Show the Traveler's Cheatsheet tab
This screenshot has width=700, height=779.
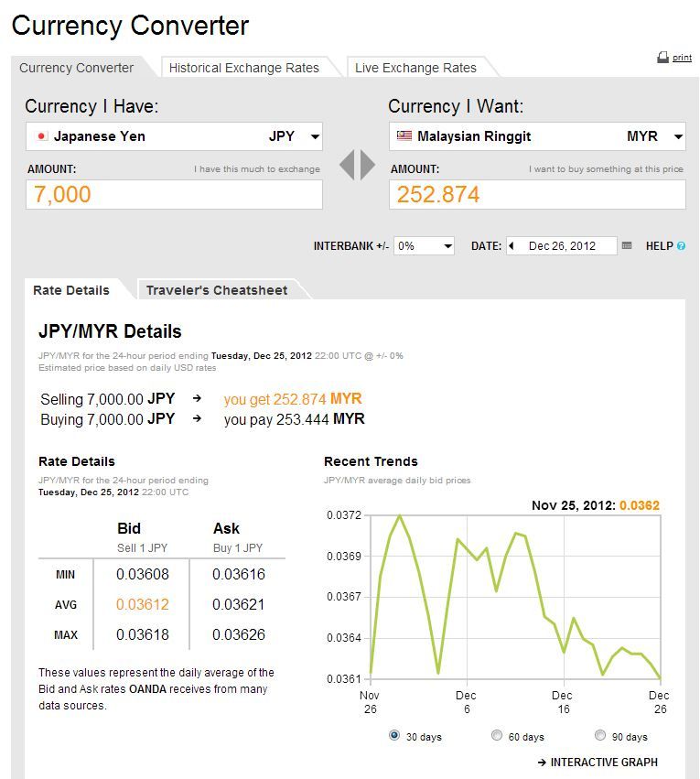(x=217, y=290)
